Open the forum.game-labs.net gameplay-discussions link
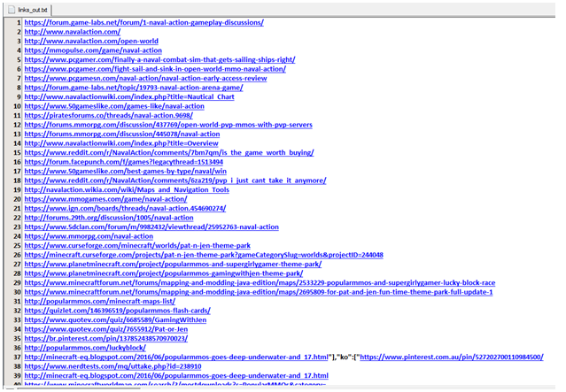566x392 pixels. tap(144, 22)
